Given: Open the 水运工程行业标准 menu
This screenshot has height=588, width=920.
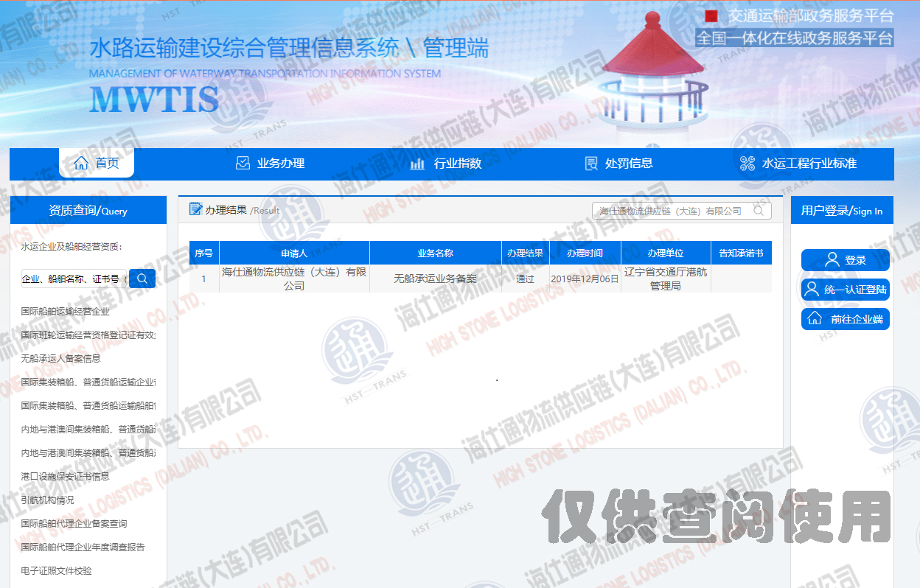Looking at the screenshot, I should 798,164.
